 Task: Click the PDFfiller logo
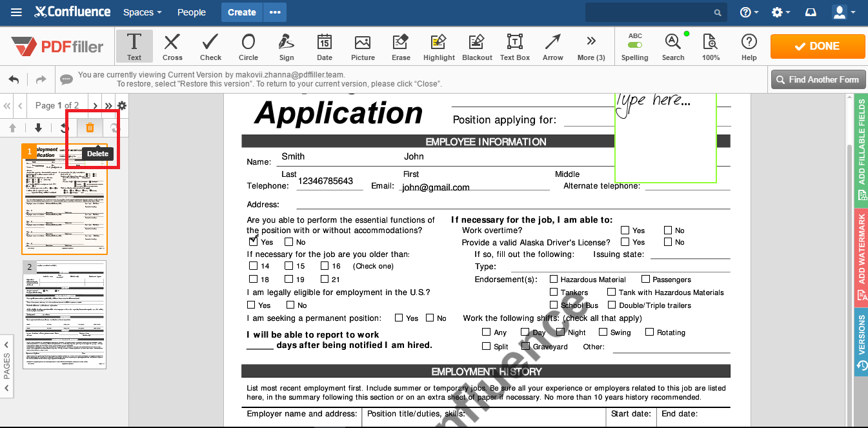pos(57,46)
